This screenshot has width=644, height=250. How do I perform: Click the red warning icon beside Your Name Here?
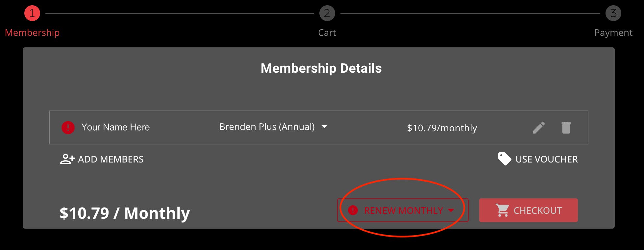point(68,127)
